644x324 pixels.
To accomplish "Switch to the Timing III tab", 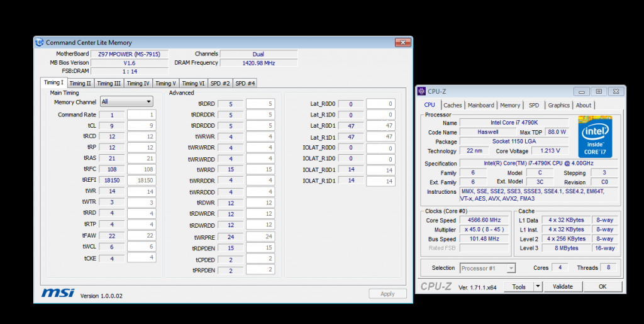I will coord(109,84).
